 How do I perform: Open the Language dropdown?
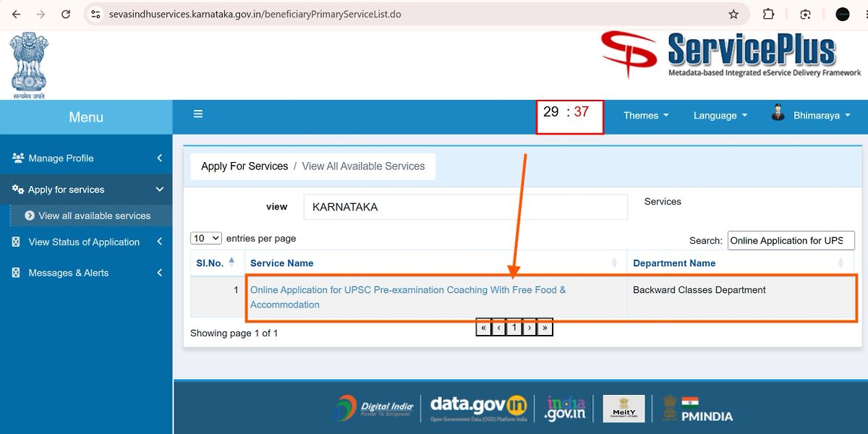(x=720, y=115)
